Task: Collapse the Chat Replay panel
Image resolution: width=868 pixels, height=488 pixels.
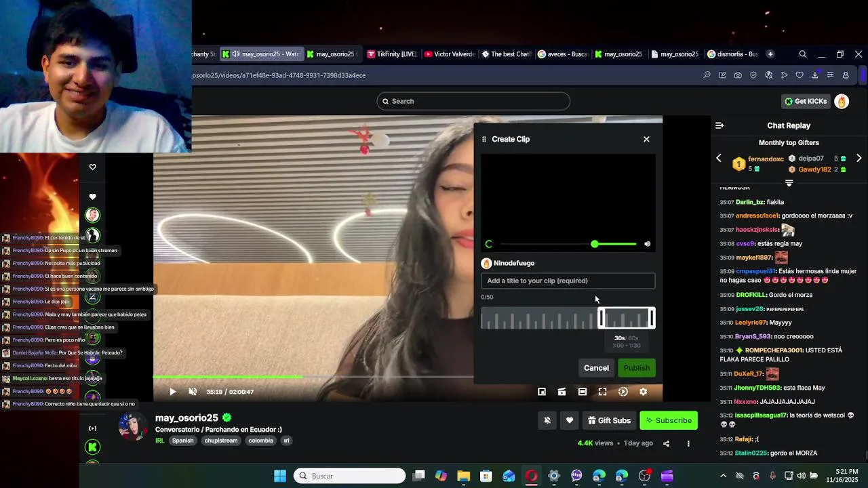Action: pos(719,125)
